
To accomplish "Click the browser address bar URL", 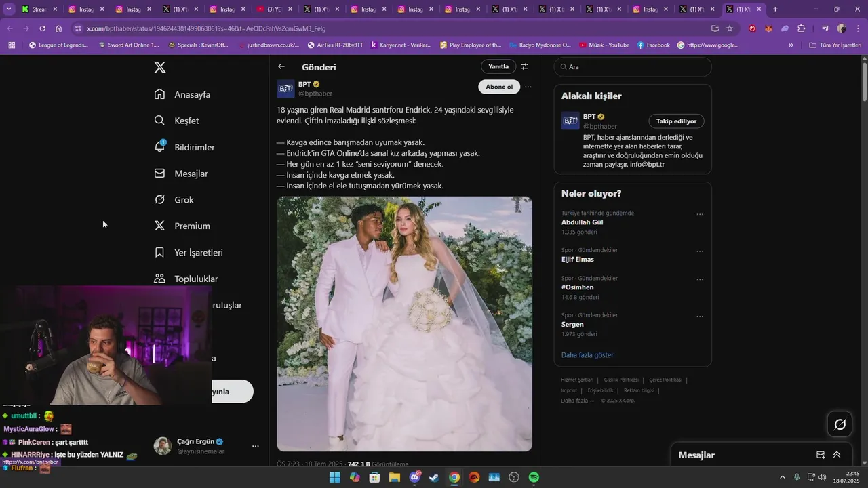I will pyautogui.click(x=207, y=28).
